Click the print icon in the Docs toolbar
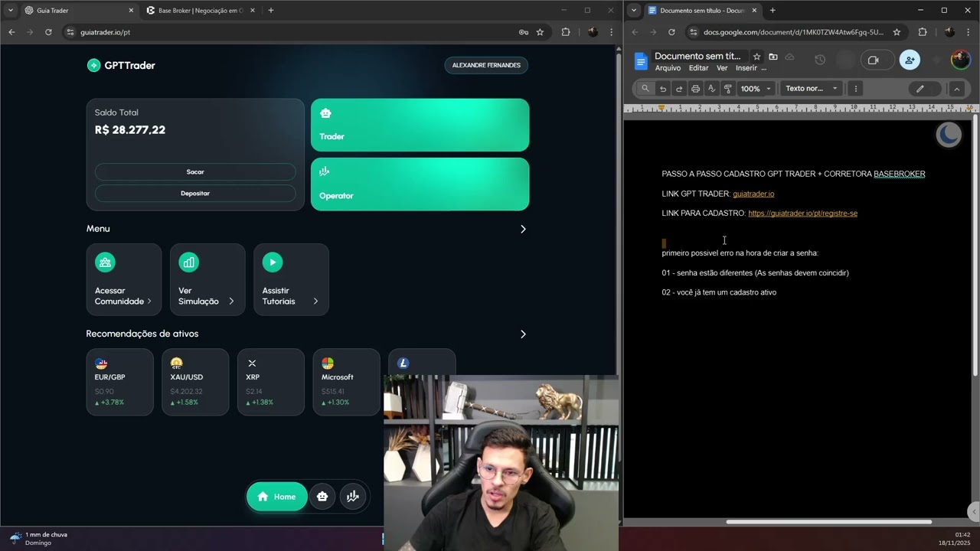The image size is (980, 551). (695, 89)
